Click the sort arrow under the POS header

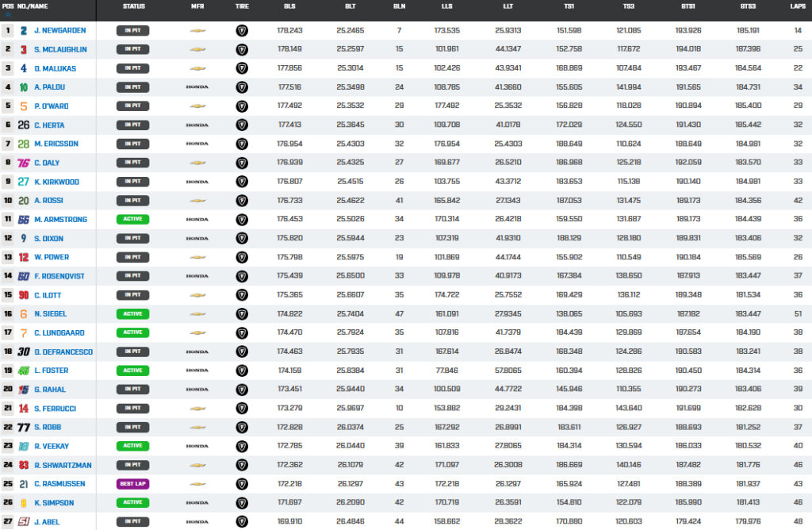(8, 14)
